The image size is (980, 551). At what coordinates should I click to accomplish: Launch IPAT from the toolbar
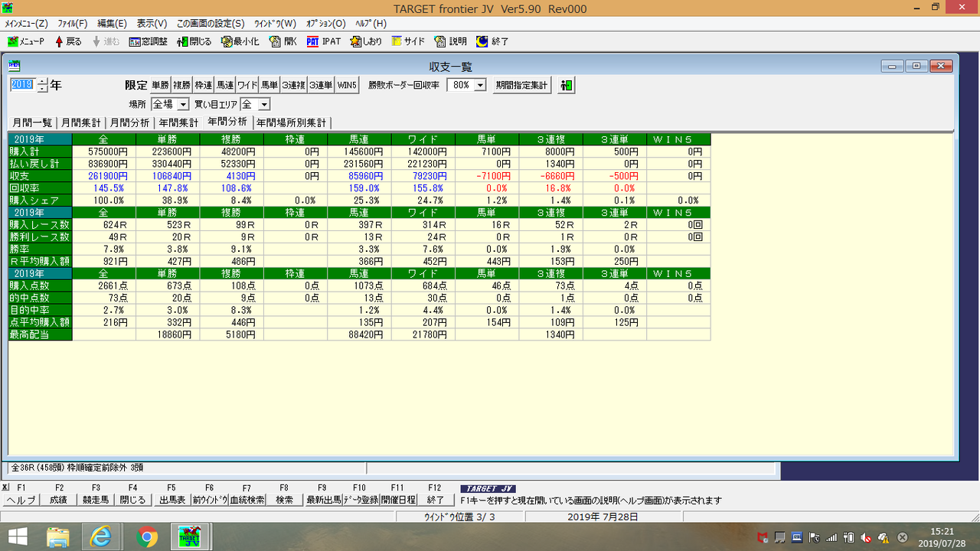[324, 41]
